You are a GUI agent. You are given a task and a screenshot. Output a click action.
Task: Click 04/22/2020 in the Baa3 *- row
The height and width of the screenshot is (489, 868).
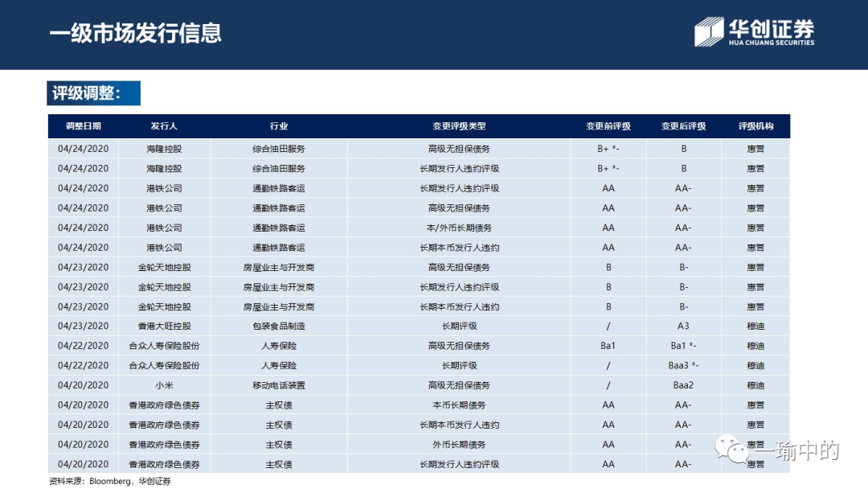pyautogui.click(x=83, y=365)
